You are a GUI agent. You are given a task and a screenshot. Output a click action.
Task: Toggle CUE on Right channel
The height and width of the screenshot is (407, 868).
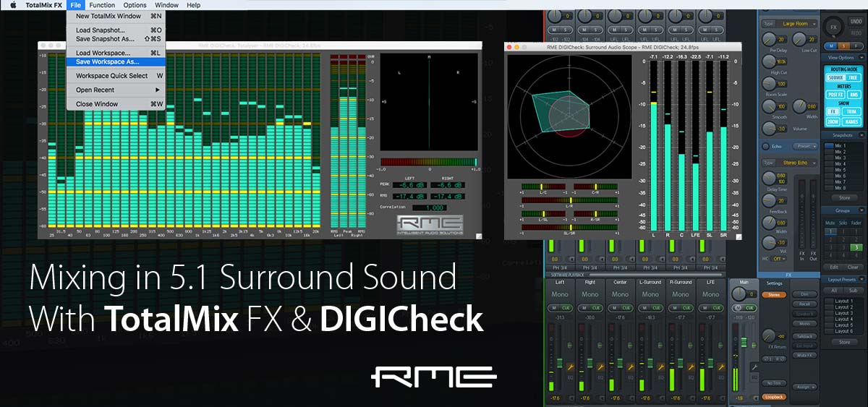click(x=597, y=307)
